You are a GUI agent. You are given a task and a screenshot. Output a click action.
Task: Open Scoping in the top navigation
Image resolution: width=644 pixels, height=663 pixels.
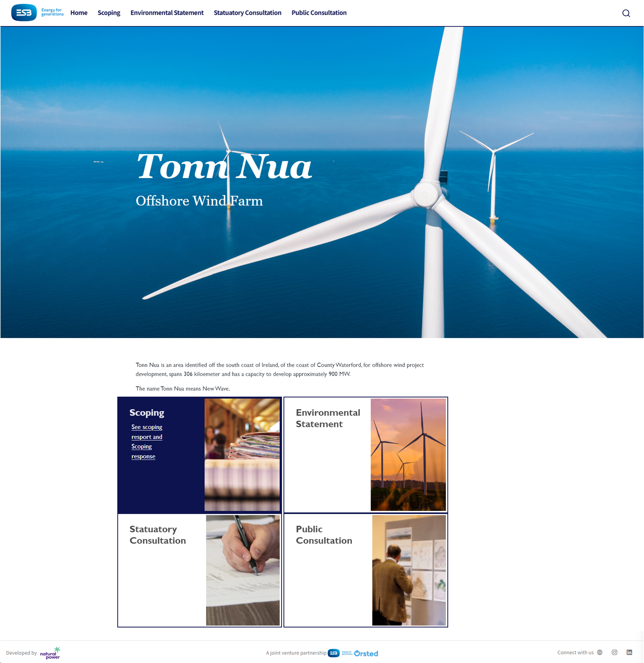click(109, 13)
